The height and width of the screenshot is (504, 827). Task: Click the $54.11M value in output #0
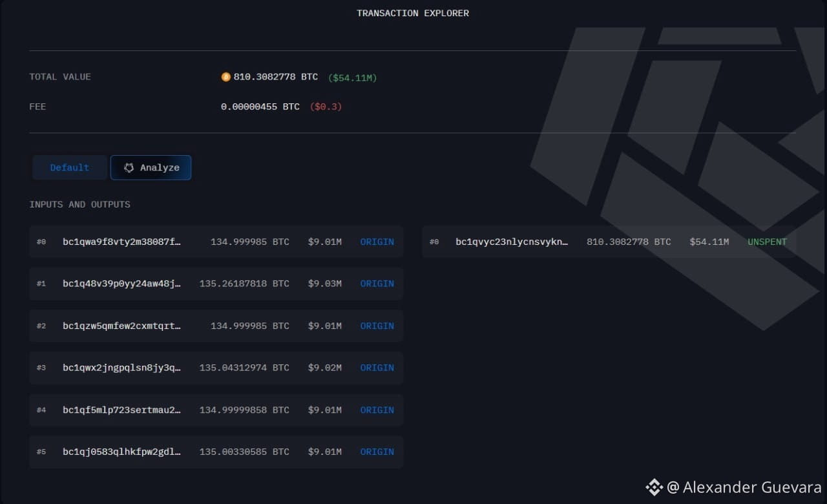pos(709,242)
